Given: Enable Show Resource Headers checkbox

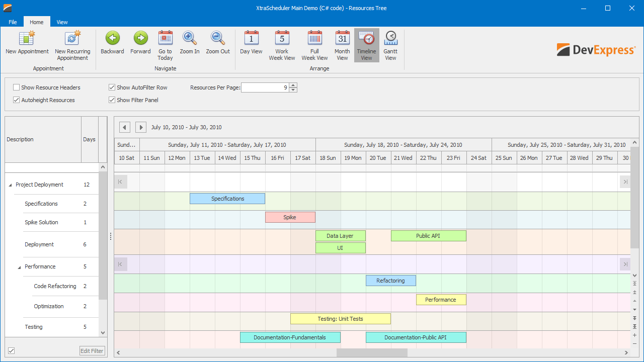Looking at the screenshot, I should coord(17,87).
